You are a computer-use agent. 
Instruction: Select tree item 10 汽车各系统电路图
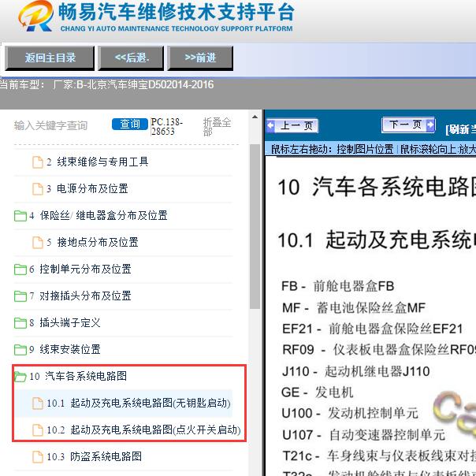[x=78, y=376]
